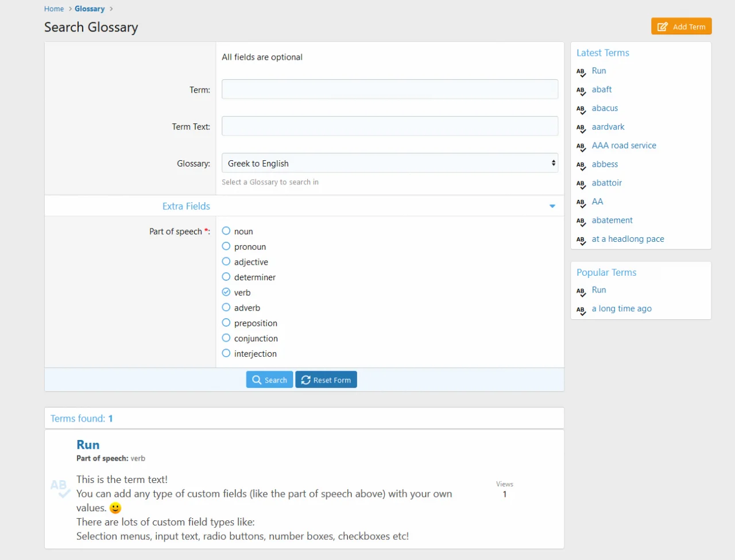Click the icon beside a long time ago
735x560 pixels.
[x=581, y=310]
